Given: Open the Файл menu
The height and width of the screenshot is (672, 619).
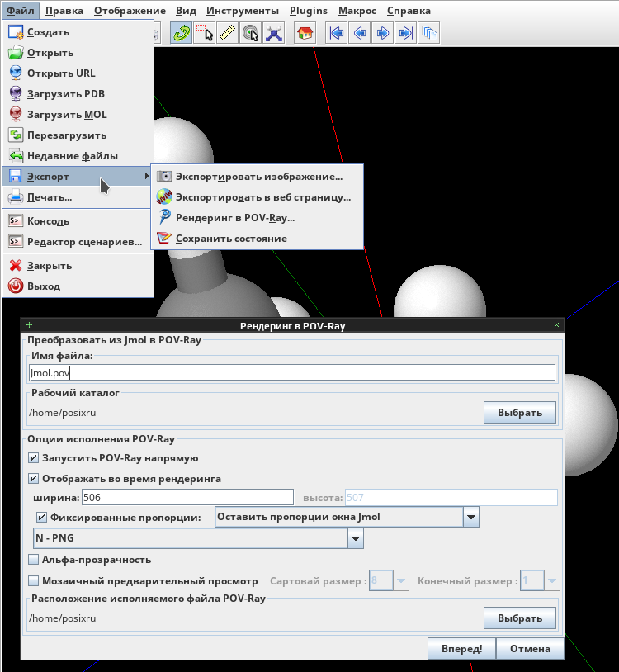Looking at the screenshot, I should [20, 11].
